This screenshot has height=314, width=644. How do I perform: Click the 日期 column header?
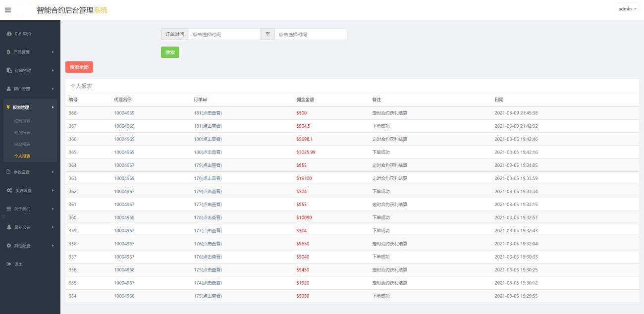[x=499, y=100]
